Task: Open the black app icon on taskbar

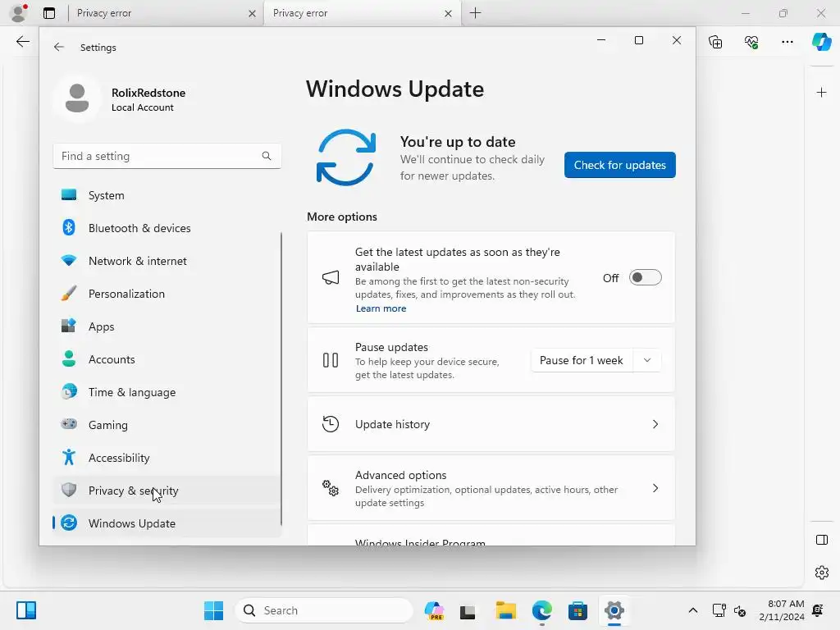Action: pyautogui.click(x=468, y=610)
